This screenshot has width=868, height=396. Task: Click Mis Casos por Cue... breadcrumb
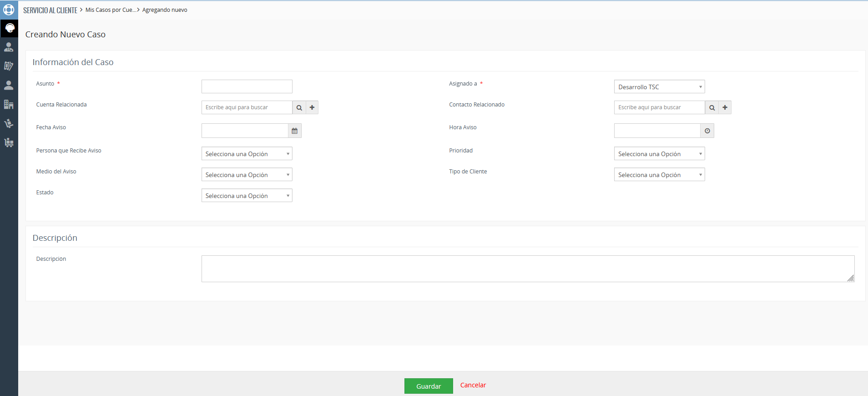tap(111, 10)
